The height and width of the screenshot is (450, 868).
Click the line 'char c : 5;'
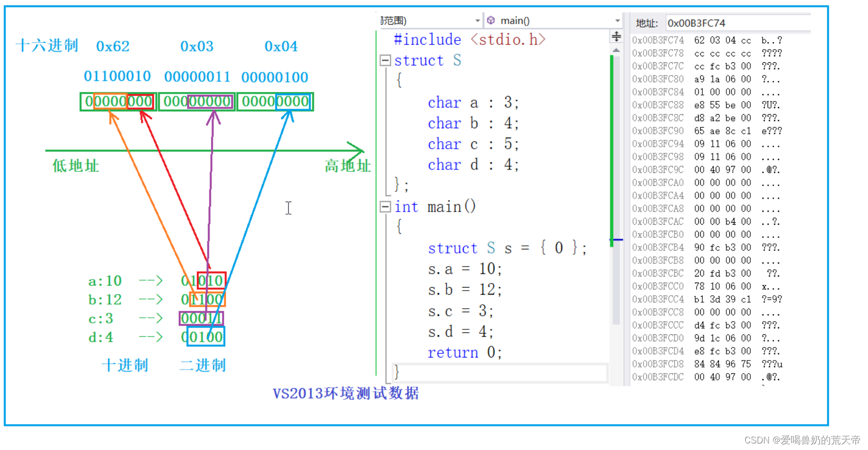pyautogui.click(x=473, y=144)
